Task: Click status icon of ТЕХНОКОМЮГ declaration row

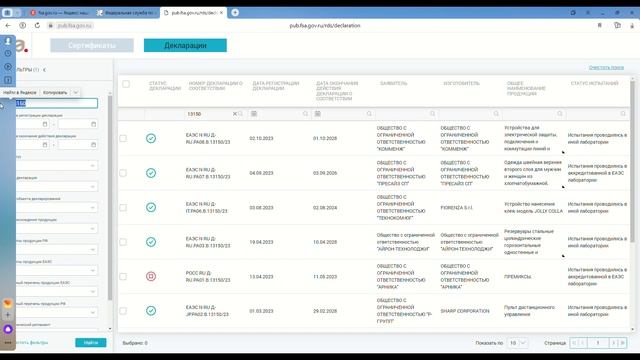Action: point(151,207)
